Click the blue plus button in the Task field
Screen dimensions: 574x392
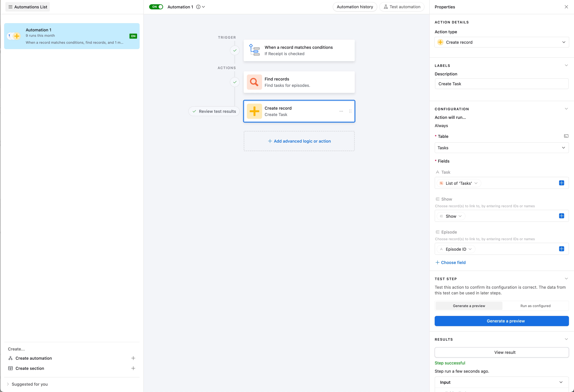tap(561, 183)
